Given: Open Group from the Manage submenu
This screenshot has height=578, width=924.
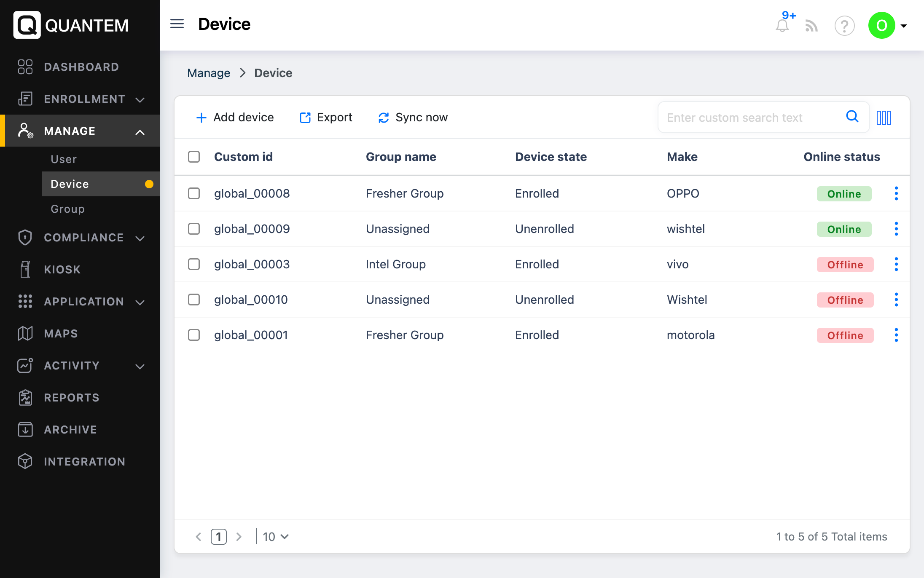Looking at the screenshot, I should click(x=67, y=209).
